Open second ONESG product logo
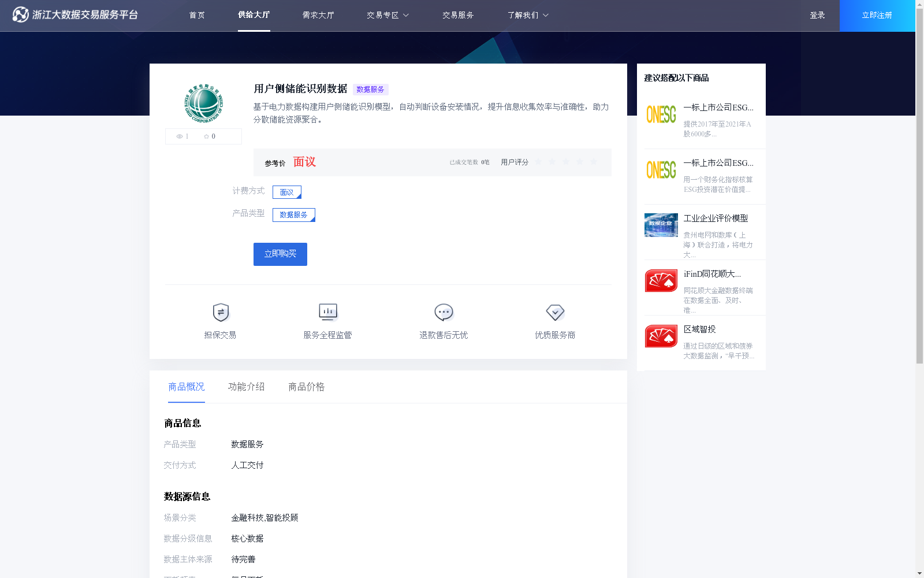The width and height of the screenshot is (924, 578). [661, 170]
